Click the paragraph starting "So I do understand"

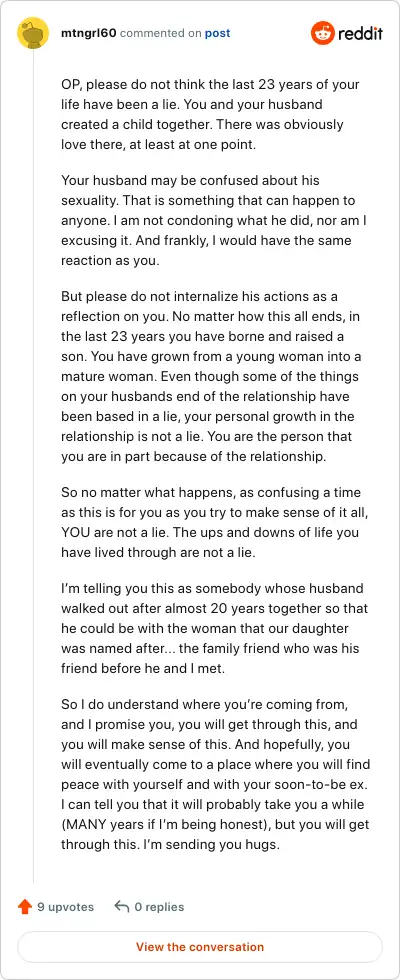(x=215, y=774)
